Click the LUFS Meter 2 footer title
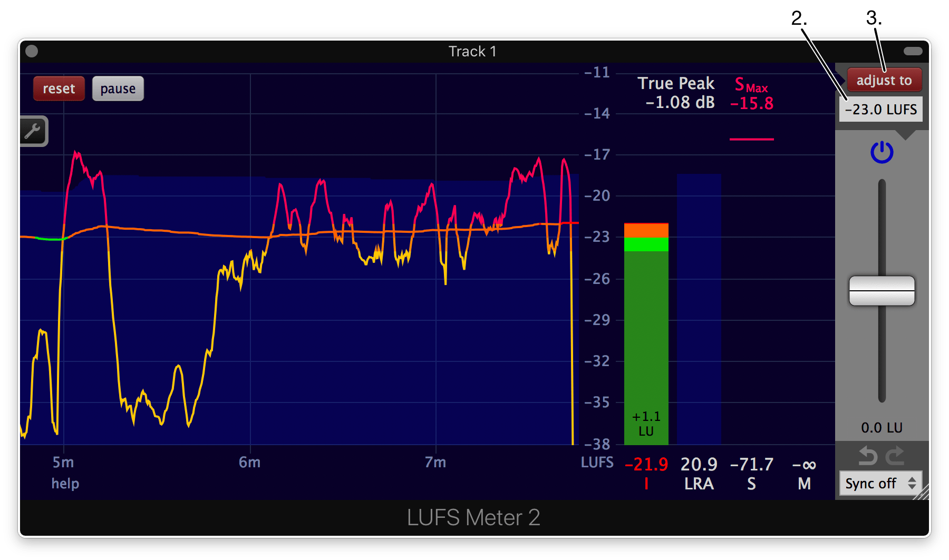The image size is (949, 560). (473, 517)
